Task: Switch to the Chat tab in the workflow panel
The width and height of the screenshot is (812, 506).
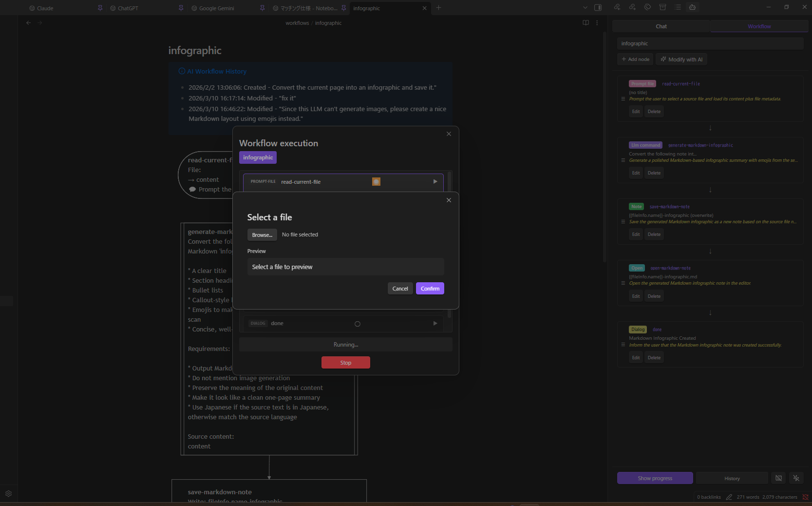Action: coord(661,26)
